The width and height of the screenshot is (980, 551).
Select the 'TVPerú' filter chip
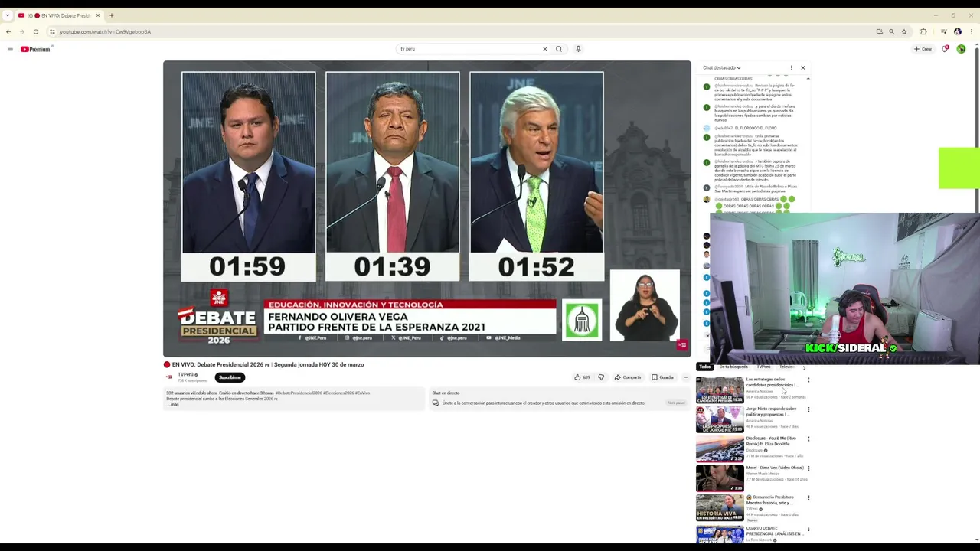click(763, 367)
